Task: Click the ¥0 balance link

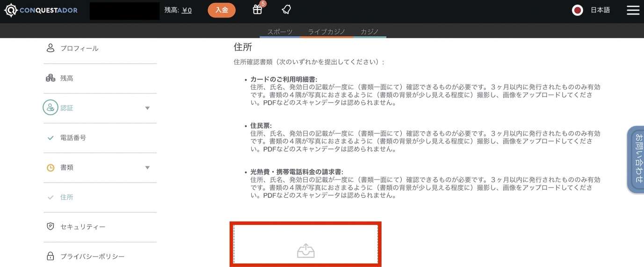Action: pyautogui.click(x=187, y=10)
